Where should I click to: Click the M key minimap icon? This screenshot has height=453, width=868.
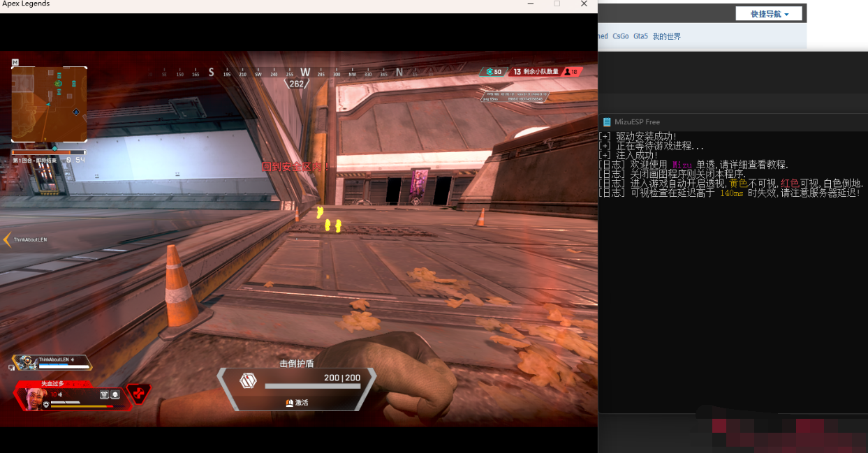[x=15, y=62]
